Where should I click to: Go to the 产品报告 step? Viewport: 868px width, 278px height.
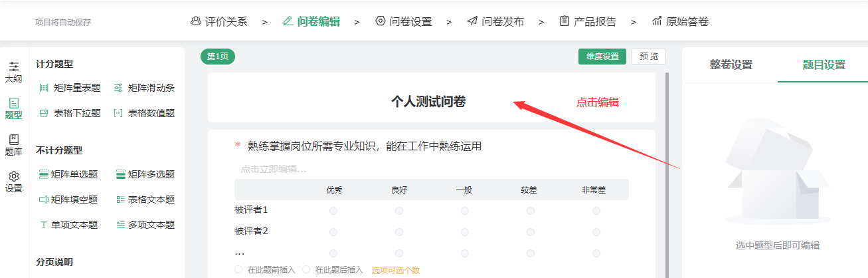588,21
